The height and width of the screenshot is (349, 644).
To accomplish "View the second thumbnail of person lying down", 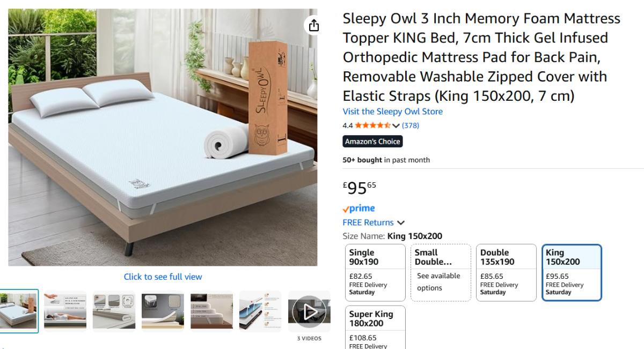I will click(65, 311).
